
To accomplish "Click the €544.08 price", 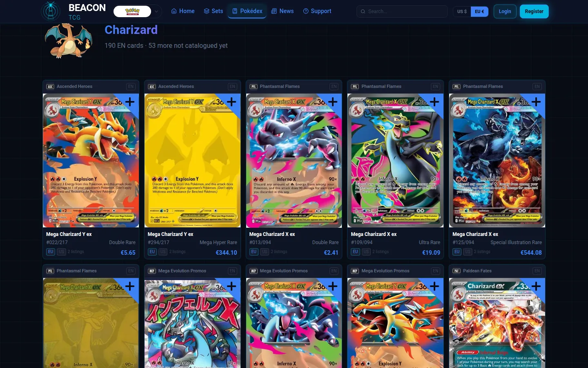I will coord(531,253).
